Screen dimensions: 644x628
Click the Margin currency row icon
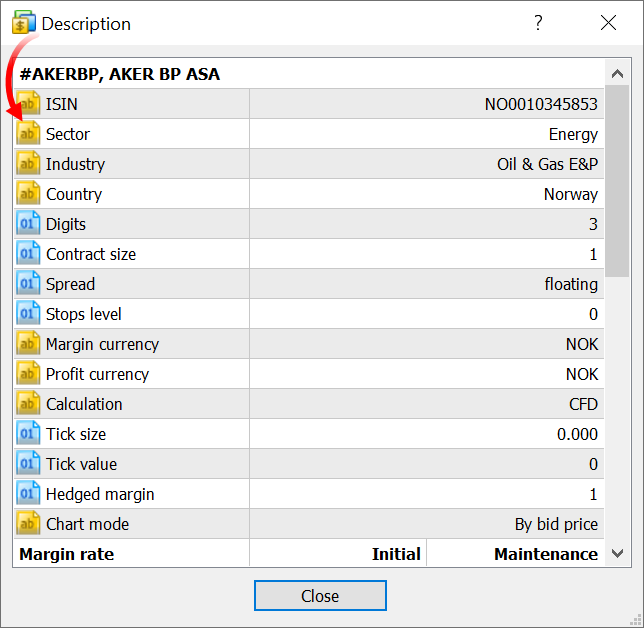tap(28, 344)
